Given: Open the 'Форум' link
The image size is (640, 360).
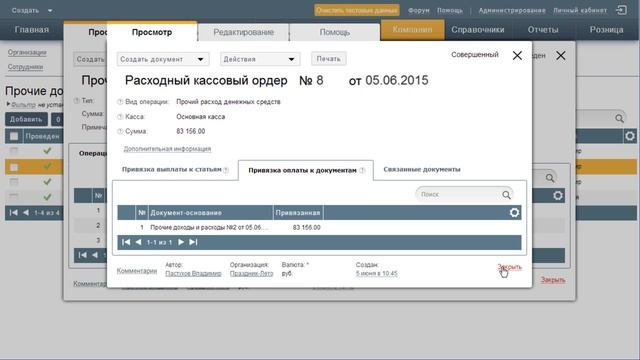Looking at the screenshot, I should click(419, 10).
